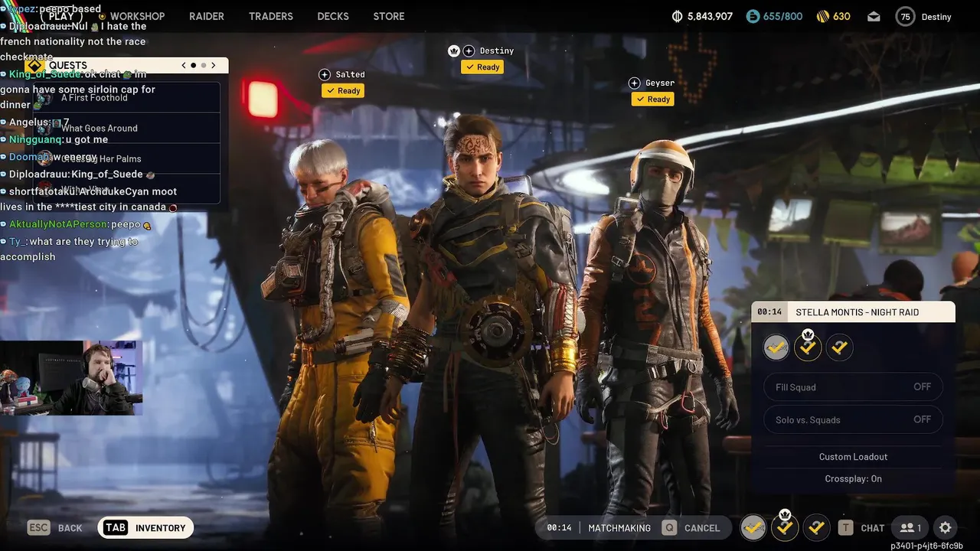Image resolution: width=980 pixels, height=551 pixels.
Task: Go to previous quest page arrow
Action: (x=184, y=65)
